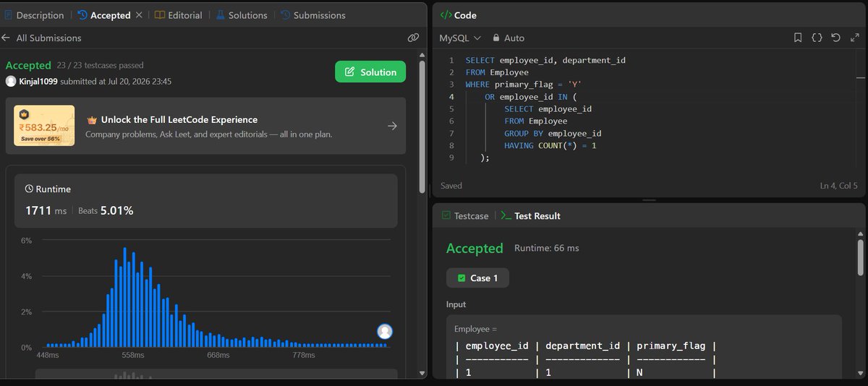The width and height of the screenshot is (868, 386).
Task: Click the 'Ln 4, Col 5' status indicator
Action: pos(839,186)
